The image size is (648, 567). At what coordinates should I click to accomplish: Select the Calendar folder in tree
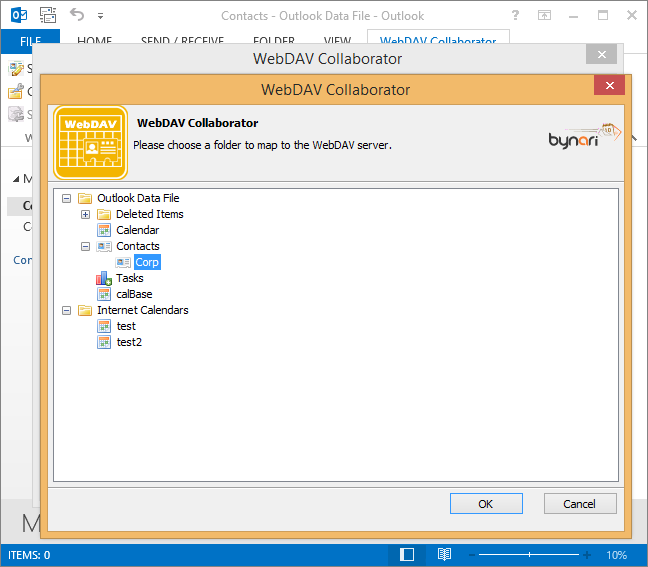click(138, 230)
